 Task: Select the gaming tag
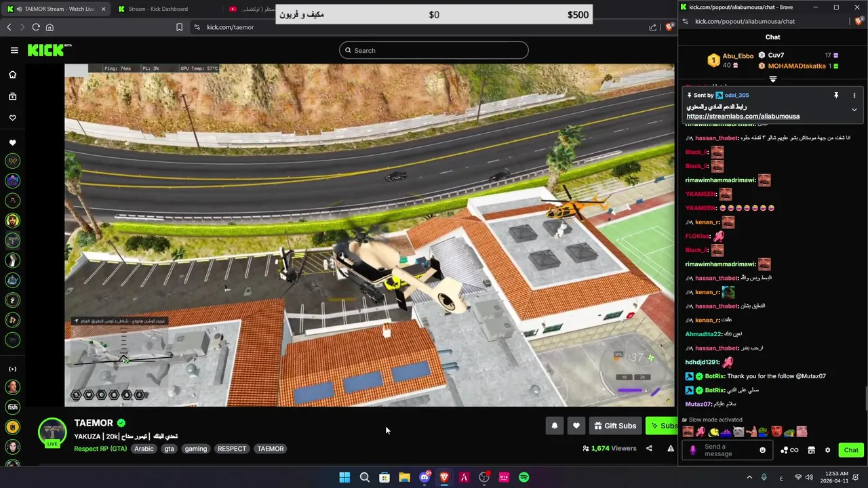pos(196,449)
